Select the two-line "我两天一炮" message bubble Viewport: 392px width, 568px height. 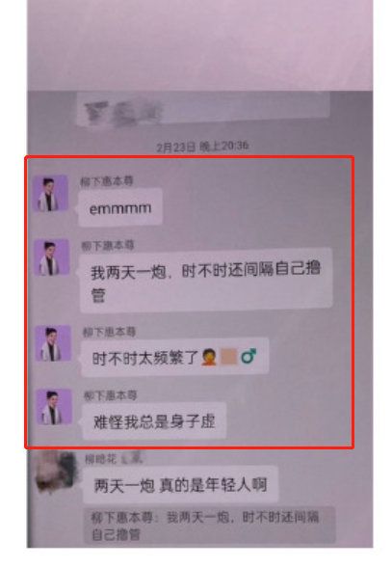(206, 281)
